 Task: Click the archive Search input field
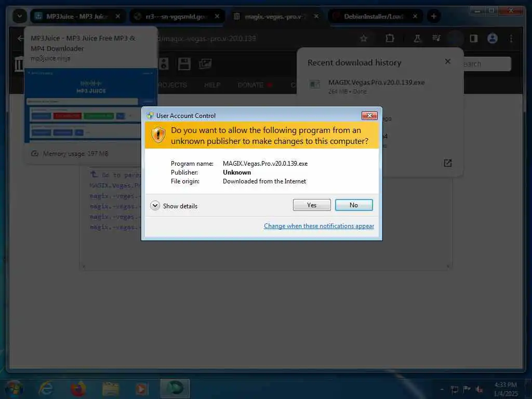pos(486,64)
